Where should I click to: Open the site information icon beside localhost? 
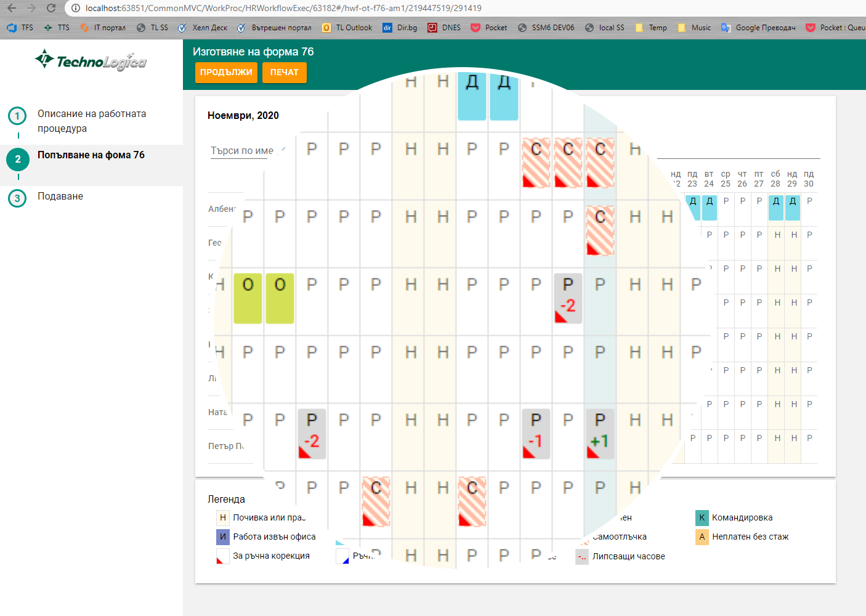tap(76, 8)
